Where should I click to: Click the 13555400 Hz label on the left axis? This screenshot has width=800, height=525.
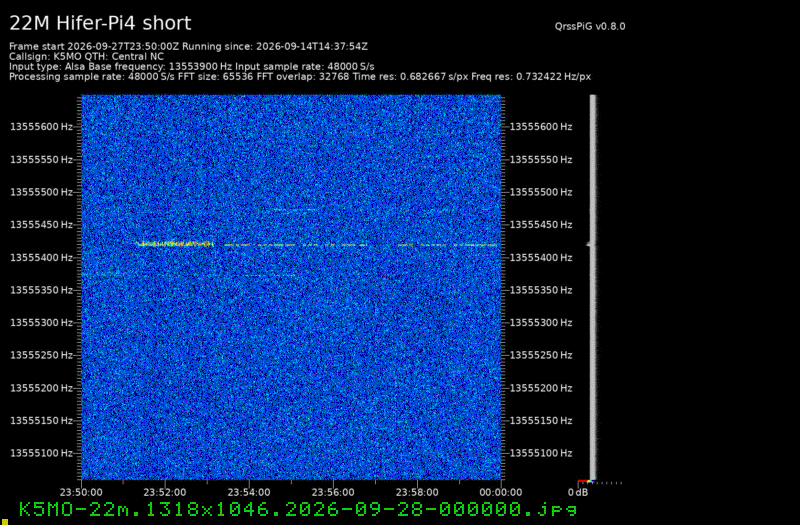pyautogui.click(x=41, y=257)
